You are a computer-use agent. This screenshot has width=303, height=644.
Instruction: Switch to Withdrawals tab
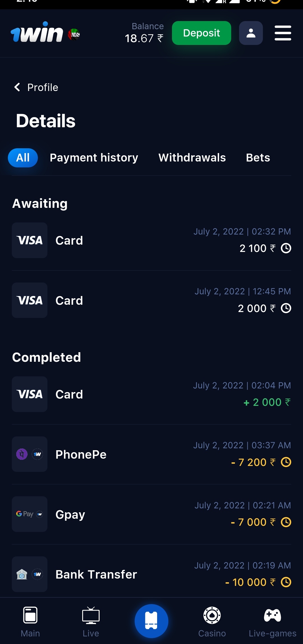coord(192,158)
